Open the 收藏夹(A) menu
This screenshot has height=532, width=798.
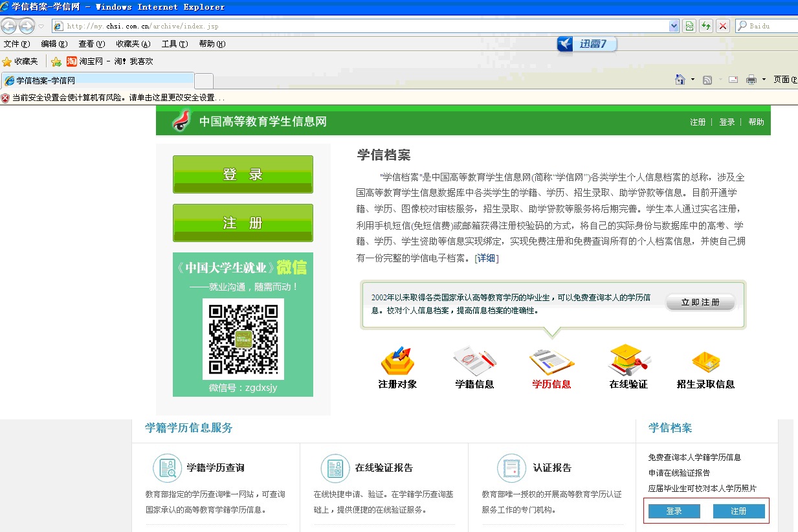pos(133,44)
